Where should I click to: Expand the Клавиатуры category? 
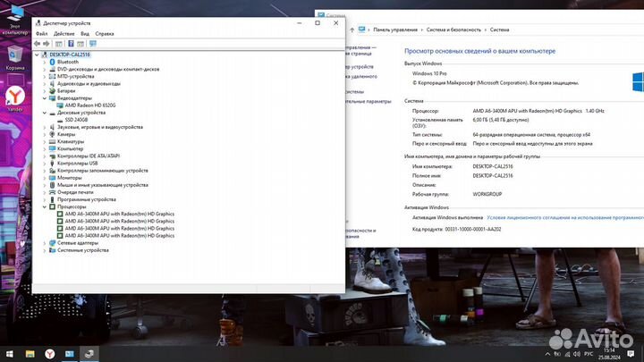coord(45,141)
